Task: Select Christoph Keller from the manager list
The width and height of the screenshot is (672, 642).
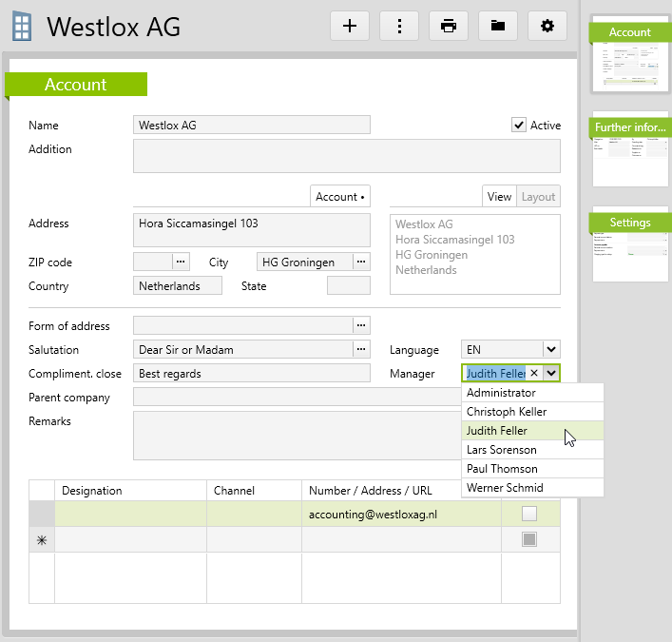Action: tap(507, 412)
